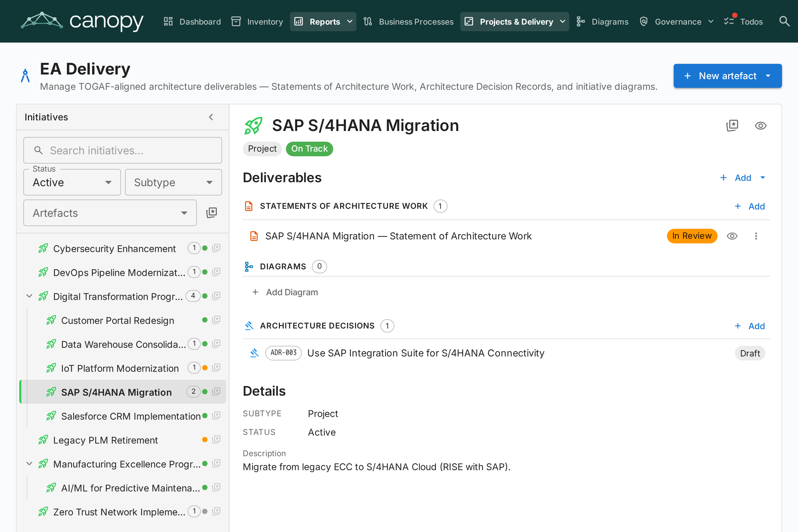Add an Architecture Decision
This screenshot has height=532, width=798.
[750, 326]
